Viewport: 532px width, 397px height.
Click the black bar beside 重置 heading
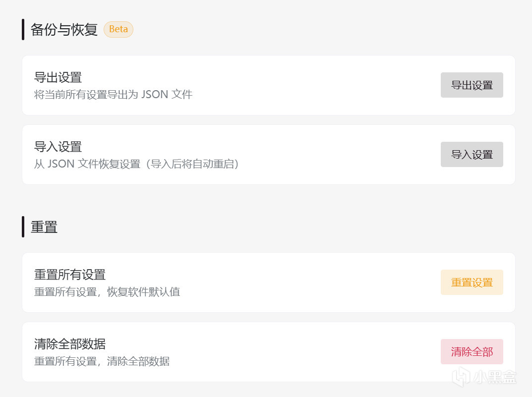click(x=23, y=227)
